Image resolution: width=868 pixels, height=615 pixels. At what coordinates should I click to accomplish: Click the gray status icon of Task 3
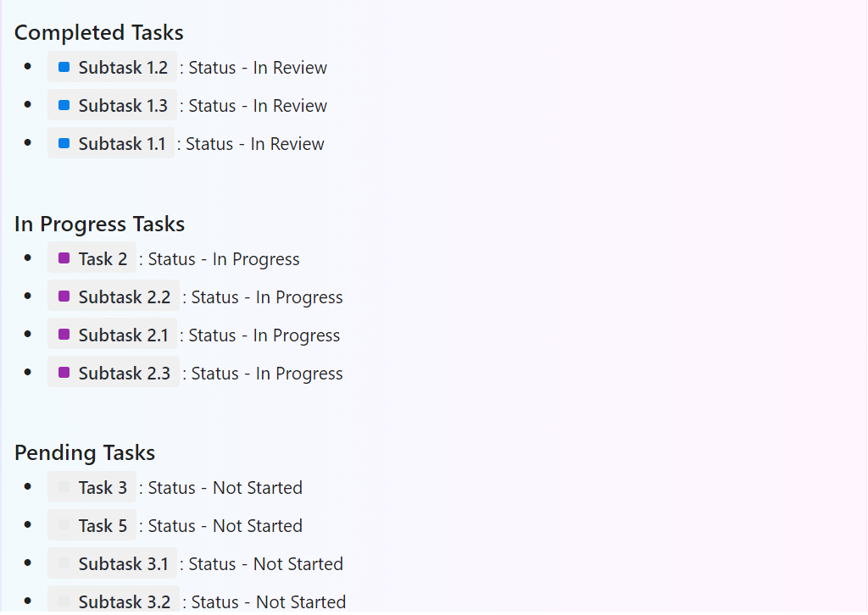click(x=64, y=487)
